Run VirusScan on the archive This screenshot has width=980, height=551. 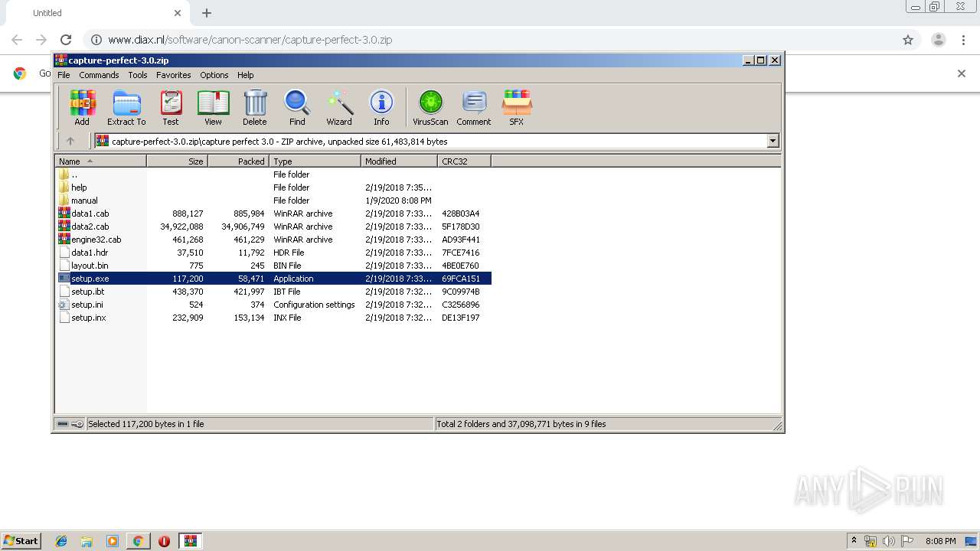tap(430, 107)
